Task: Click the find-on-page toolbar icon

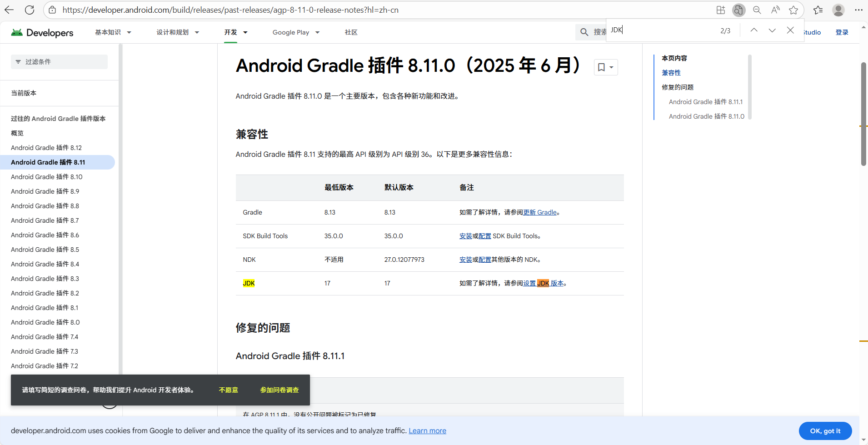Action: click(739, 10)
